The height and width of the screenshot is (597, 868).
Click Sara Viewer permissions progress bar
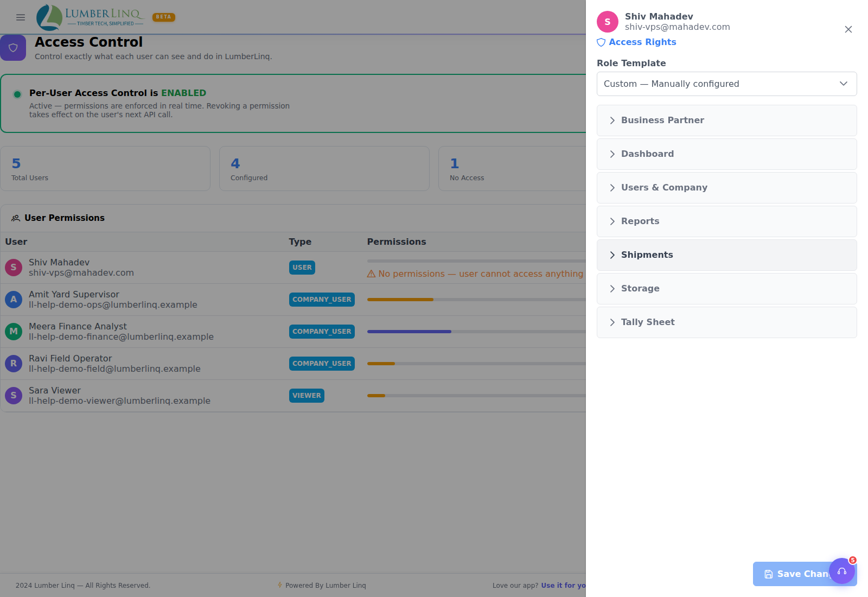(x=476, y=396)
